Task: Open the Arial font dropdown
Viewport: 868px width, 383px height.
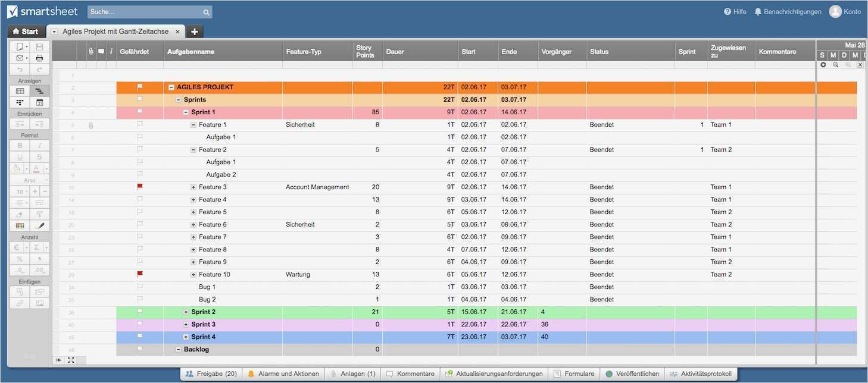Action: pyautogui.click(x=30, y=180)
